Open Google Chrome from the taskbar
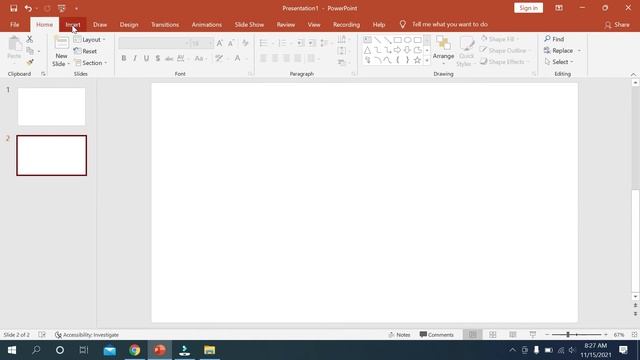 coord(134,350)
